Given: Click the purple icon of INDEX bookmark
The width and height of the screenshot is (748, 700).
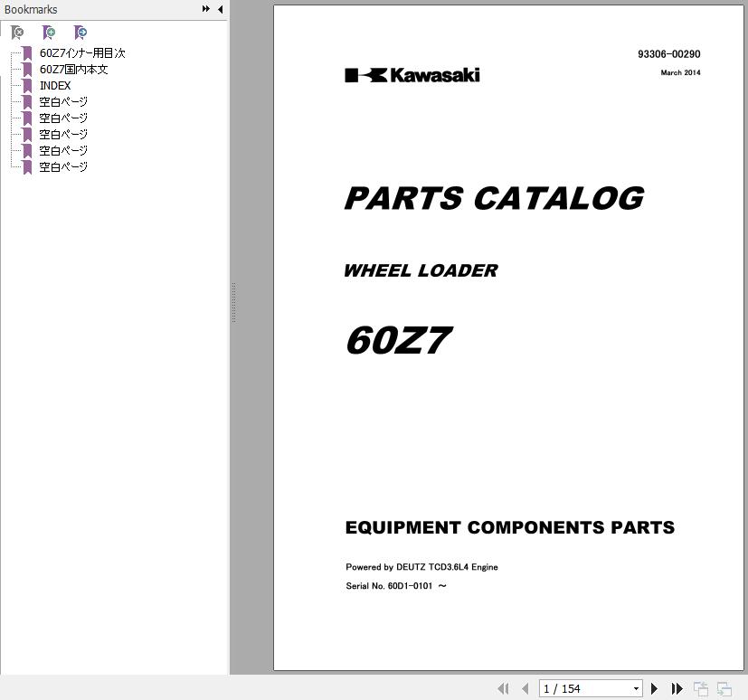Looking at the screenshot, I should (27, 86).
